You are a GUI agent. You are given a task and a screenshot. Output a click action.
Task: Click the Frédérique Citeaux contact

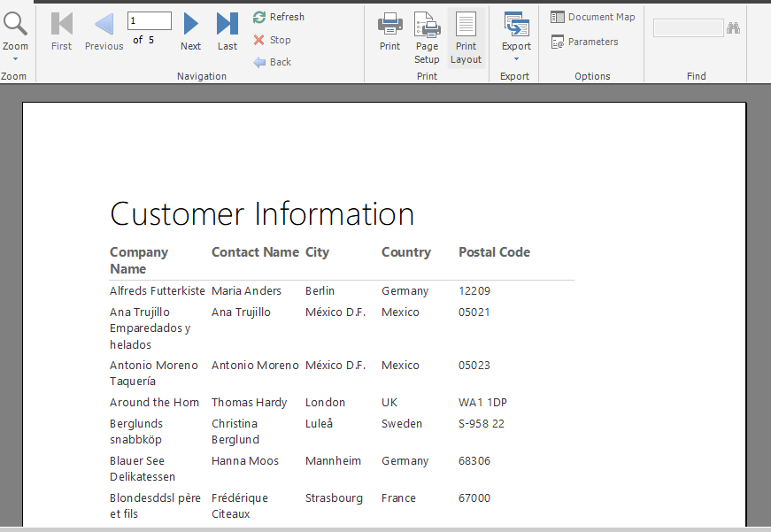click(x=240, y=505)
